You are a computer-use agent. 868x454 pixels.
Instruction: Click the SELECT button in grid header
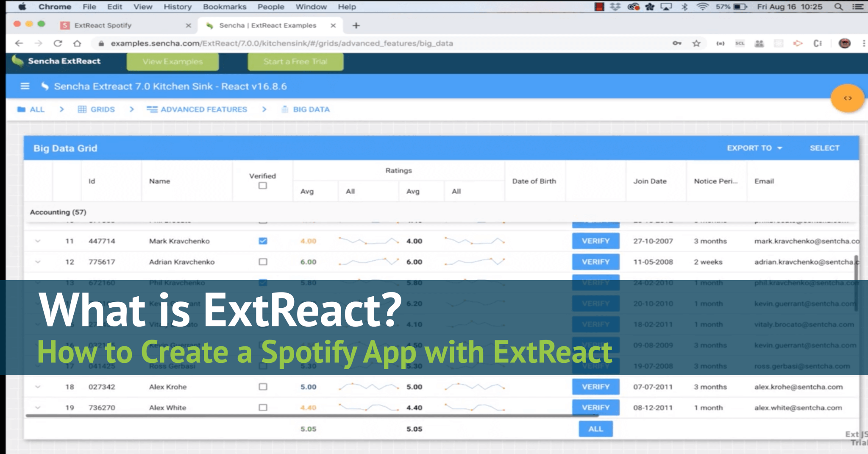point(824,148)
